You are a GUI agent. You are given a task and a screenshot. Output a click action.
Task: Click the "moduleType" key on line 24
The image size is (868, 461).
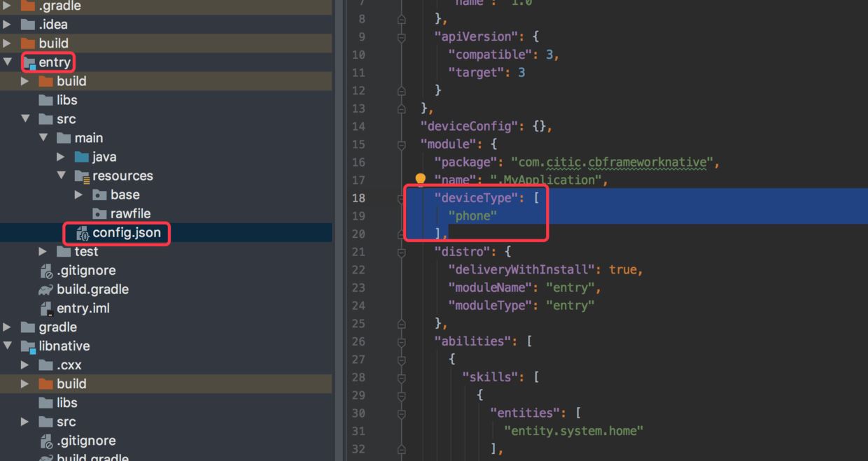pos(490,305)
